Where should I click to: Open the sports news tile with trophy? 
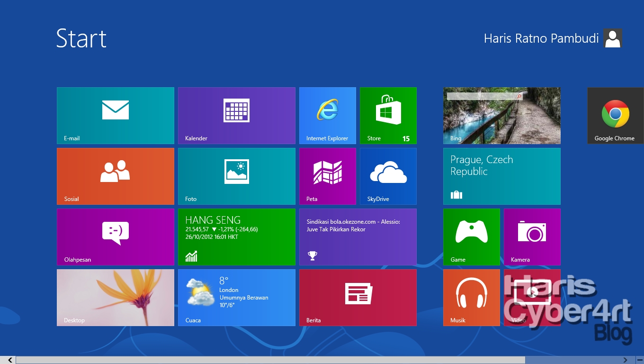point(358,237)
